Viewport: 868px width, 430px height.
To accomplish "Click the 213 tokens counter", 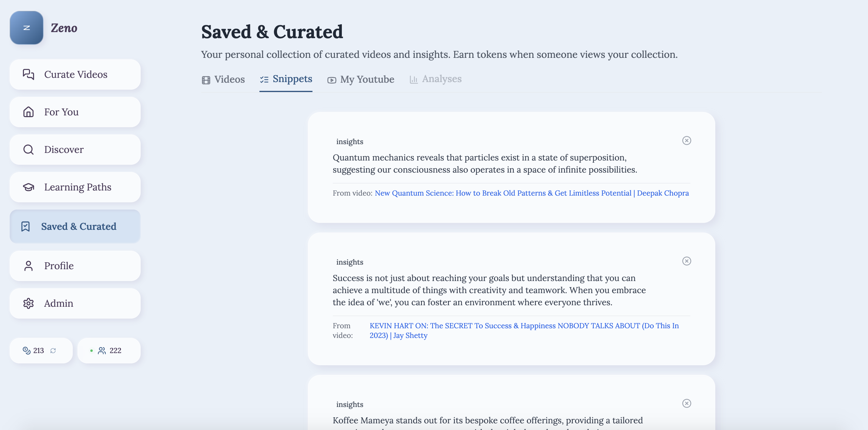I will point(34,351).
